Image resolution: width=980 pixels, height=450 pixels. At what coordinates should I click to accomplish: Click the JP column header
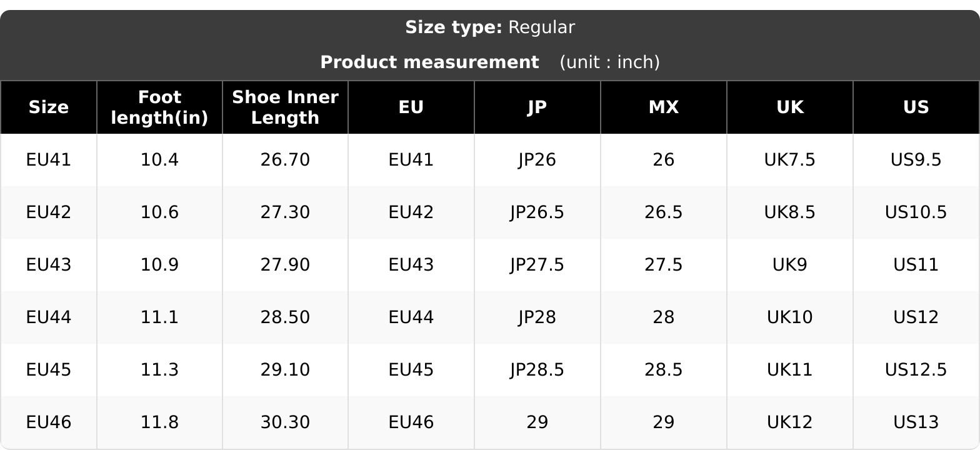click(537, 107)
